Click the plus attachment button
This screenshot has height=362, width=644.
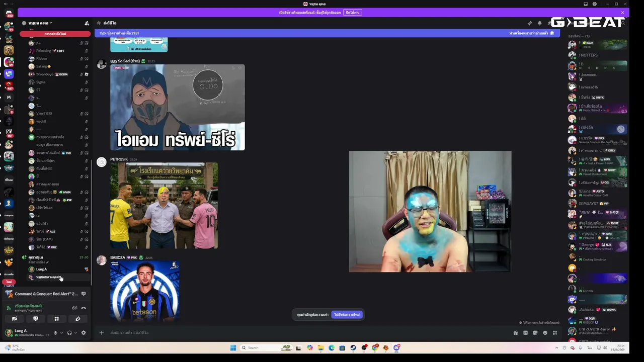point(101,333)
